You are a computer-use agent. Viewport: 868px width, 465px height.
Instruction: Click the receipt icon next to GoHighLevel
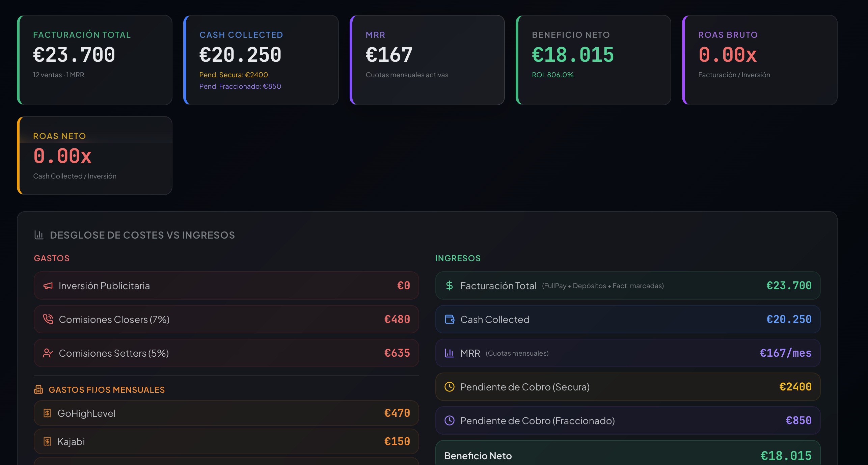click(x=47, y=413)
